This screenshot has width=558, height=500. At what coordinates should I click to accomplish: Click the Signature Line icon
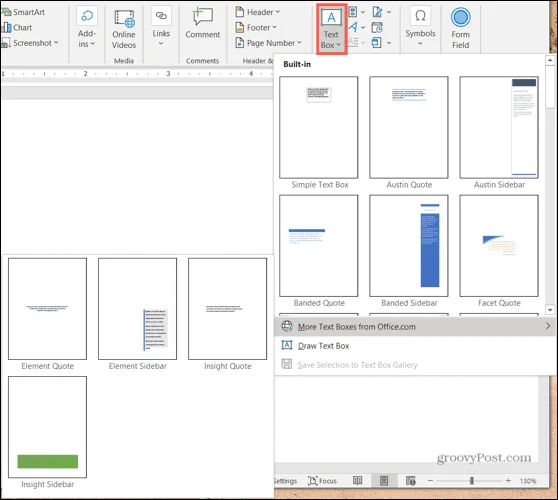(377, 12)
